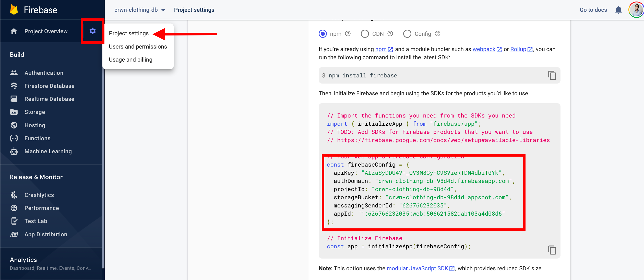Open the settings gear icon
This screenshot has height=280, width=644.
click(92, 31)
